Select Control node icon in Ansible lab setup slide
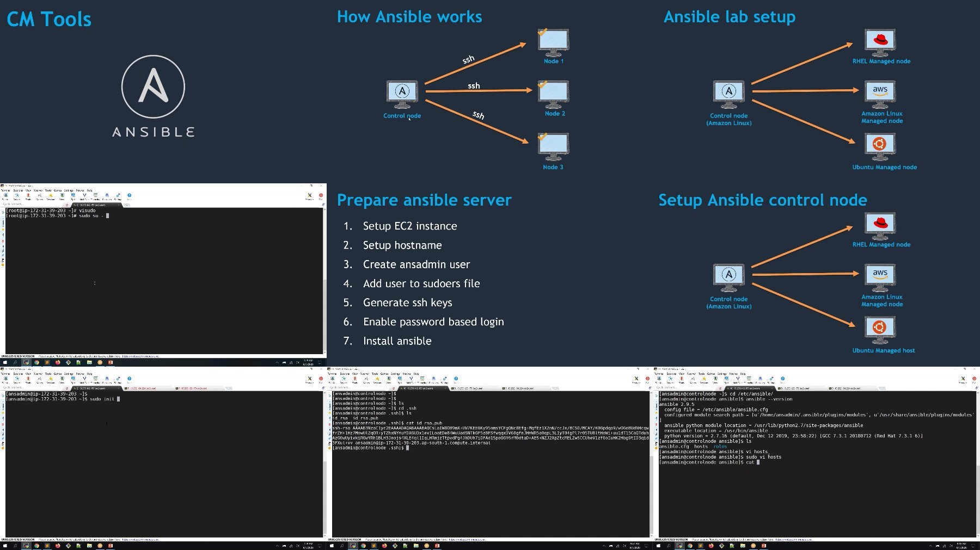Viewport: 980px width, 550px height. click(x=729, y=95)
